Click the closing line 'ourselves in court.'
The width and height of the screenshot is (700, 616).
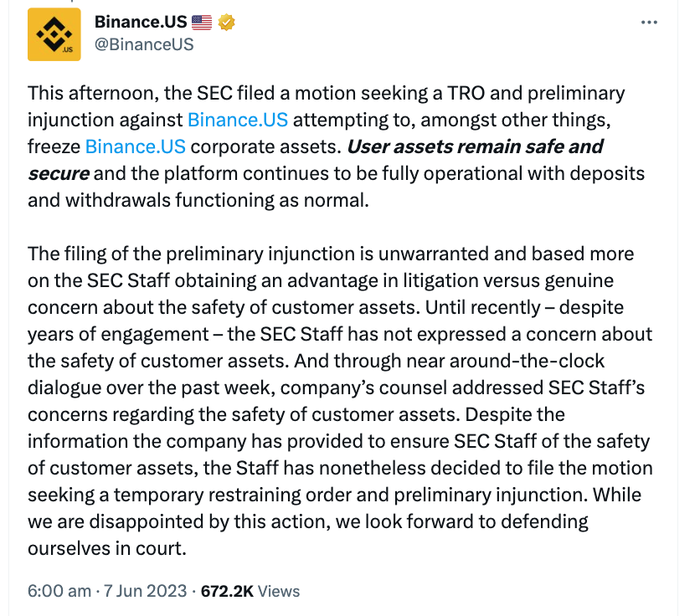click(x=107, y=548)
